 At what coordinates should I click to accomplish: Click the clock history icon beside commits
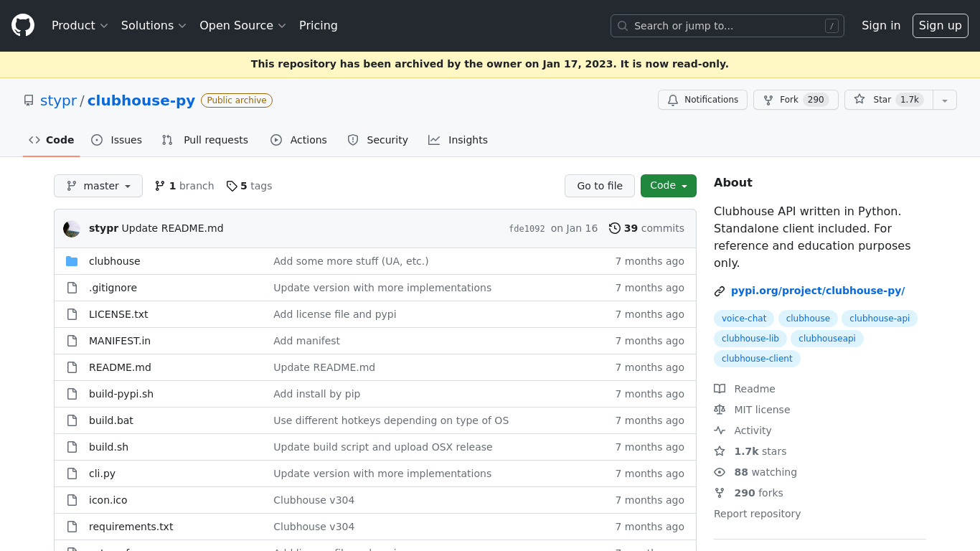[x=615, y=228]
